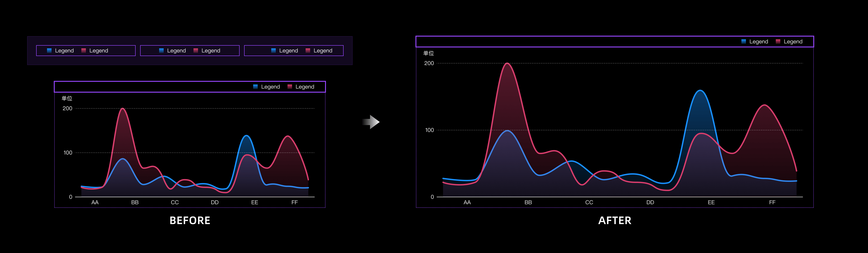Toggle blue legend swatch in BEFORE chart
Viewport: 868px width, 253px height.
coord(255,87)
